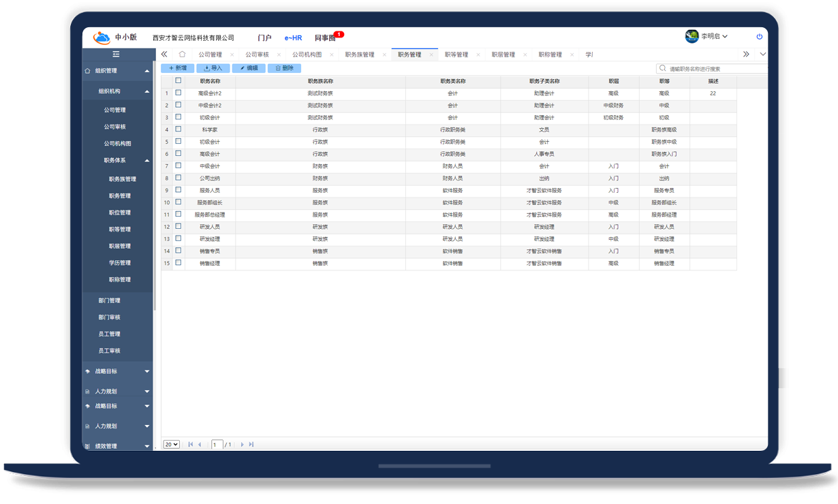Click the sidebar vertical scrollbar
Image resolution: width=838 pixels, height=504 pixels.
point(155,185)
